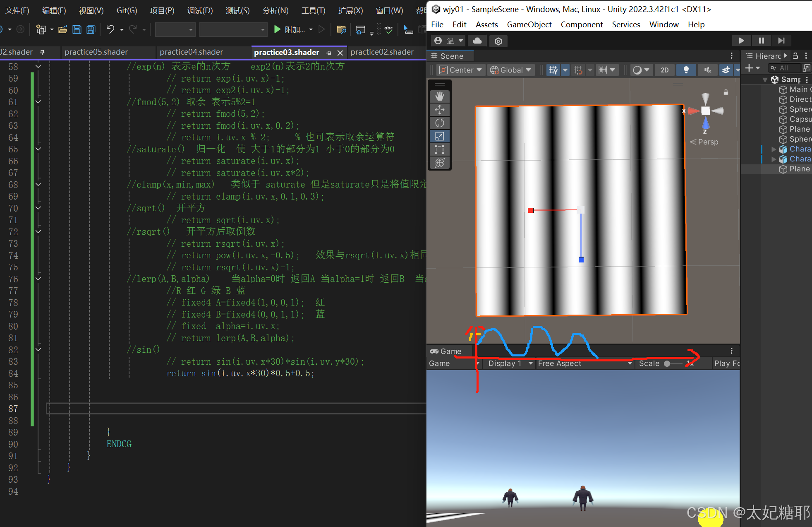The image size is (812, 527).
Task: Click the Persp projection label
Action: pos(708,142)
